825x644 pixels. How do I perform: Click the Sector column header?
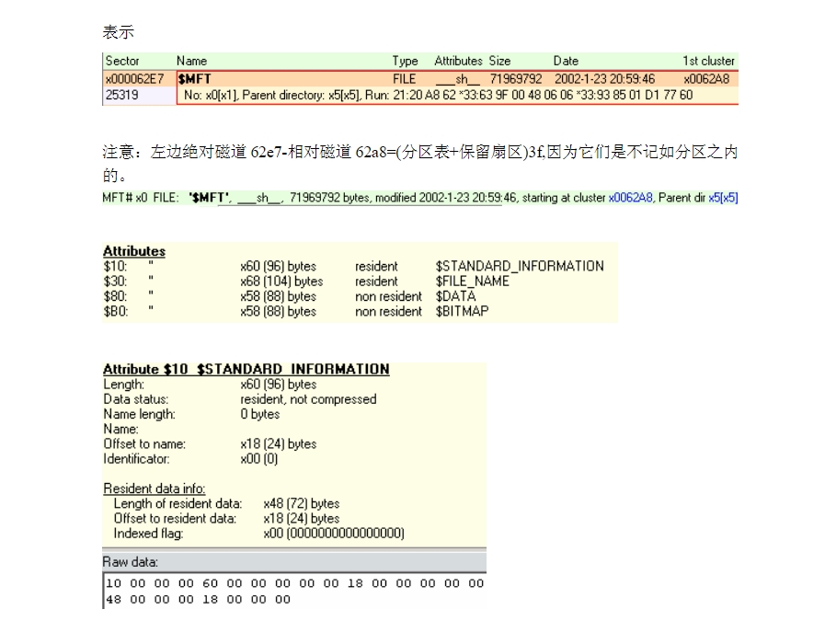coord(122,61)
